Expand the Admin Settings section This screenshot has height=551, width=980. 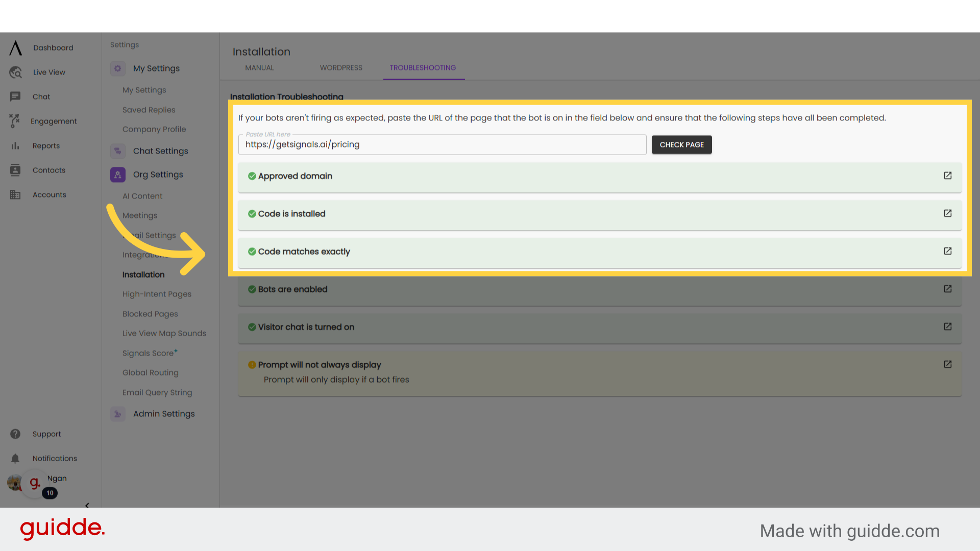[x=164, y=414]
